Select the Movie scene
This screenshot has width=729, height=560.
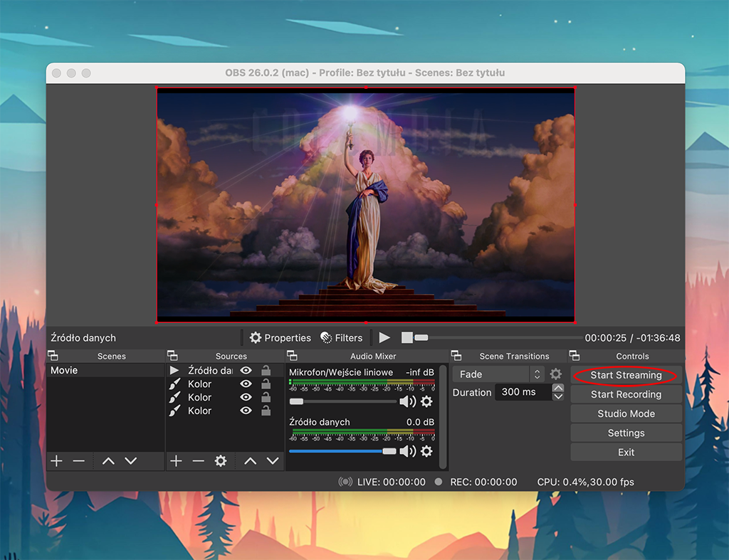click(x=105, y=371)
